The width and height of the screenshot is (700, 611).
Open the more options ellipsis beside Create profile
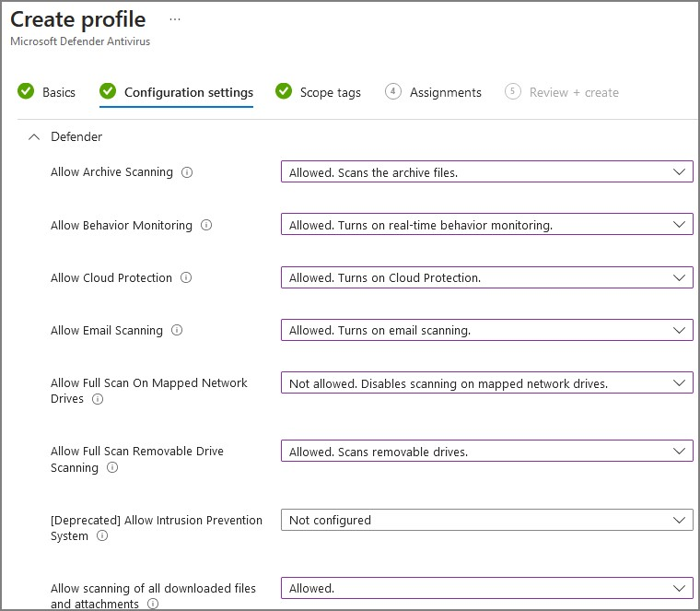(x=175, y=18)
